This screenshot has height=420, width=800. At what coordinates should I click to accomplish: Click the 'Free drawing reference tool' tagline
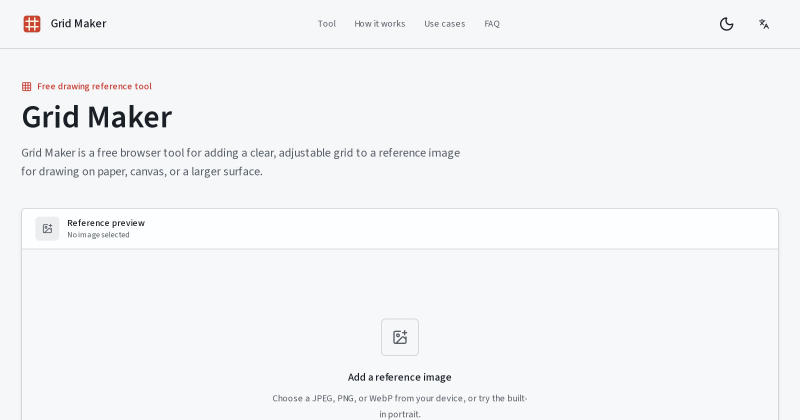click(x=94, y=86)
